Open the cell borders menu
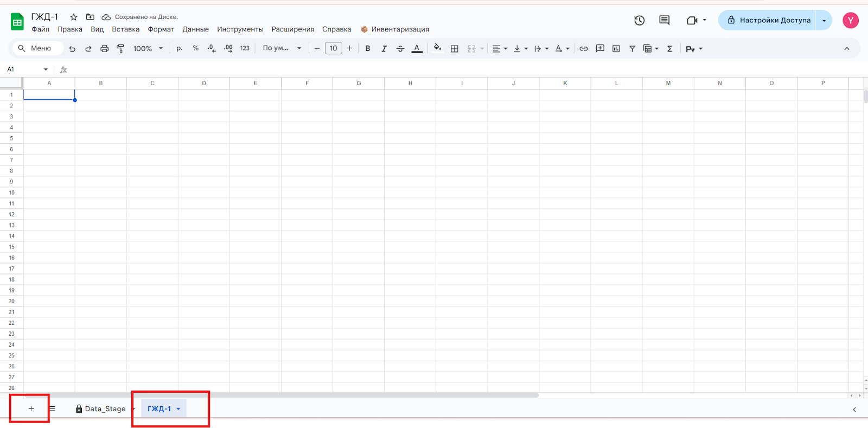This screenshot has width=868, height=428. pyautogui.click(x=455, y=49)
